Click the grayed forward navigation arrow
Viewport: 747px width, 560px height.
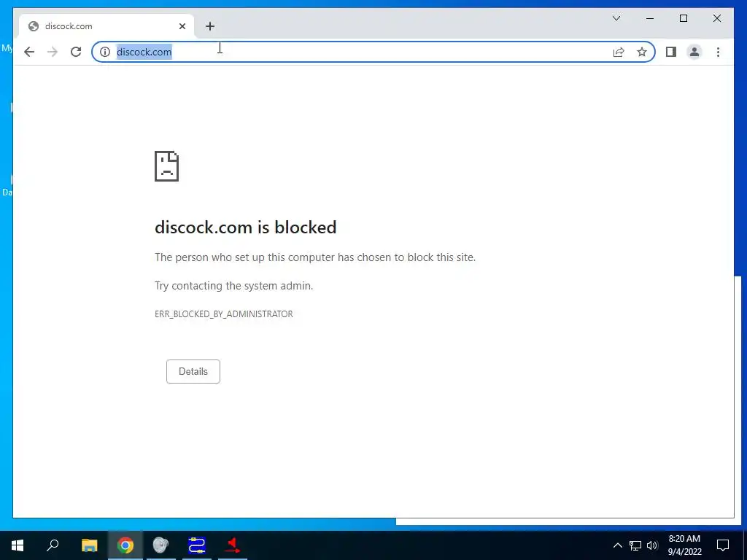click(53, 52)
